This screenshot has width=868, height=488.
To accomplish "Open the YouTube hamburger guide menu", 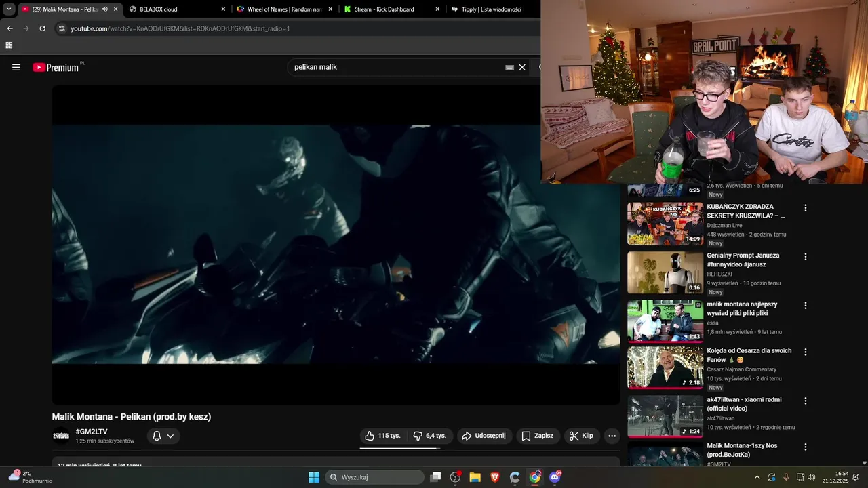I will [x=16, y=67].
